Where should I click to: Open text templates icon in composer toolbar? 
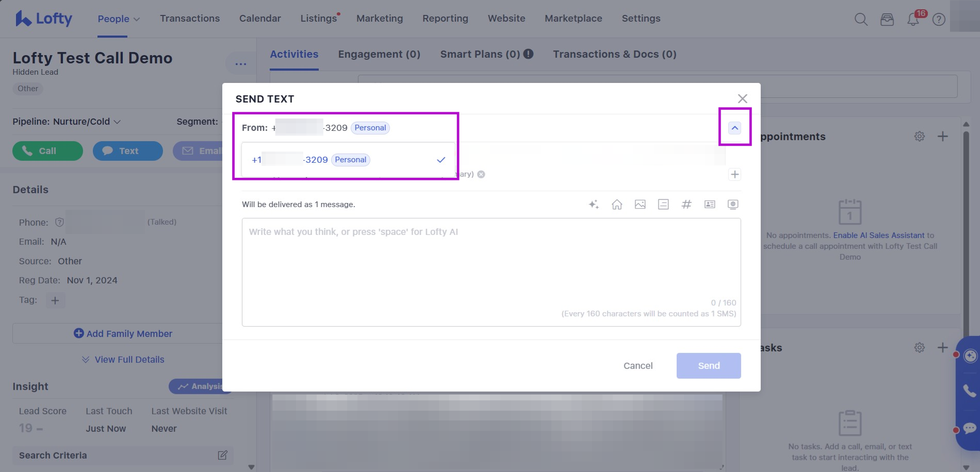coord(663,205)
